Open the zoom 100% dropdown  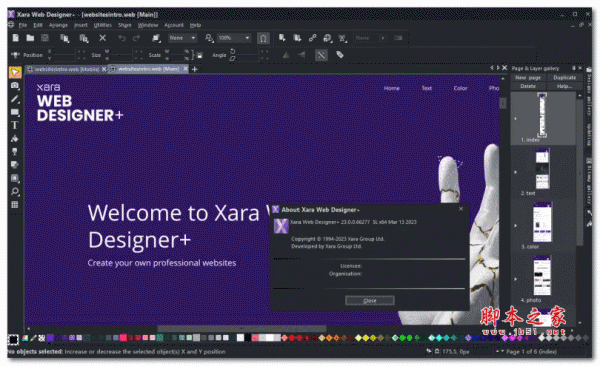click(234, 38)
